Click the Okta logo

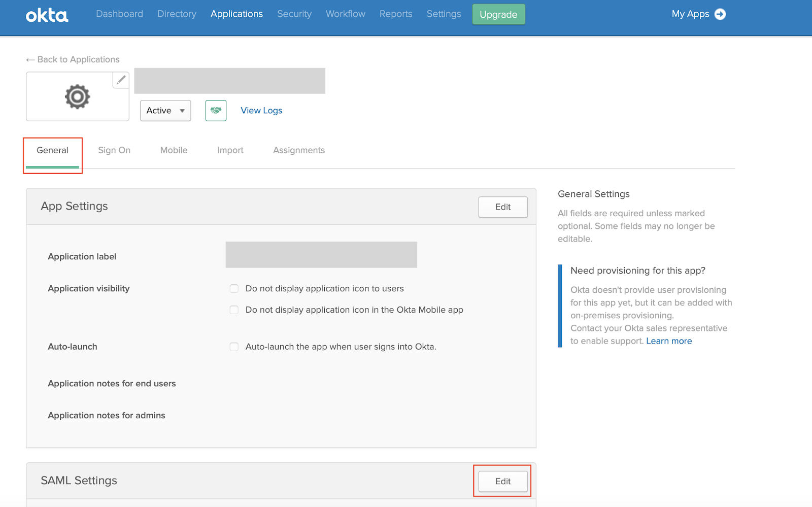pyautogui.click(x=47, y=15)
